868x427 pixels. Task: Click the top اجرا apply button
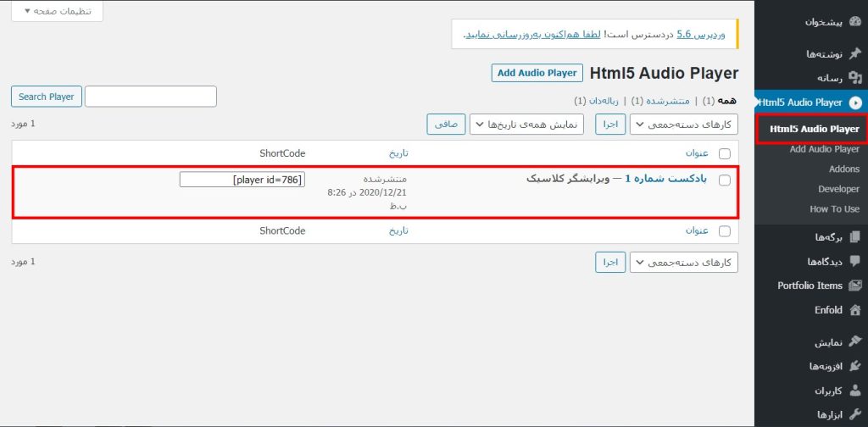(610, 125)
